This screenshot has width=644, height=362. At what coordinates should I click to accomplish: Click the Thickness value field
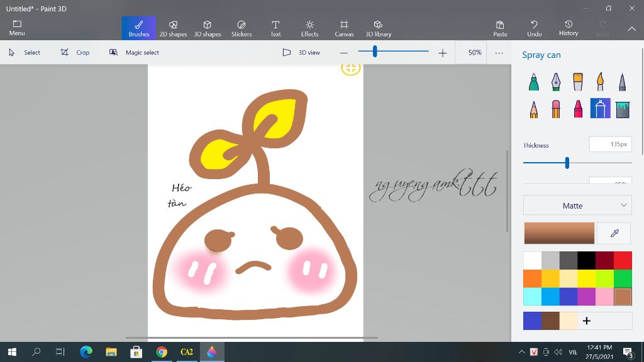pyautogui.click(x=610, y=144)
